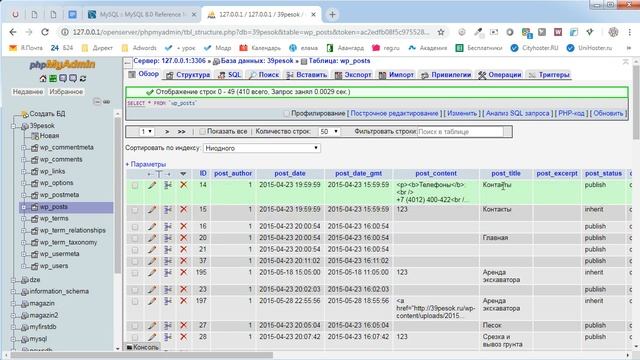Screen dimensions: 640x360
Task: Expand magazin database in tree
Action: [x=14, y=304]
